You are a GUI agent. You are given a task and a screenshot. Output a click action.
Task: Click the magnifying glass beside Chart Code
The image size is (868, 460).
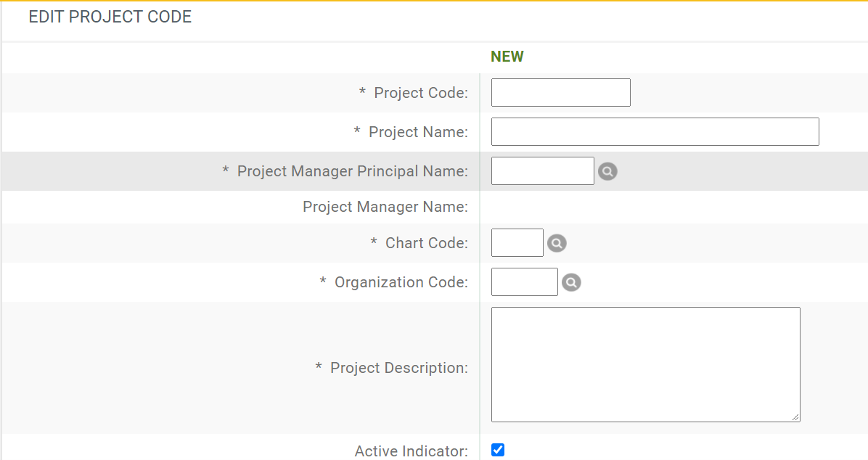(557, 243)
